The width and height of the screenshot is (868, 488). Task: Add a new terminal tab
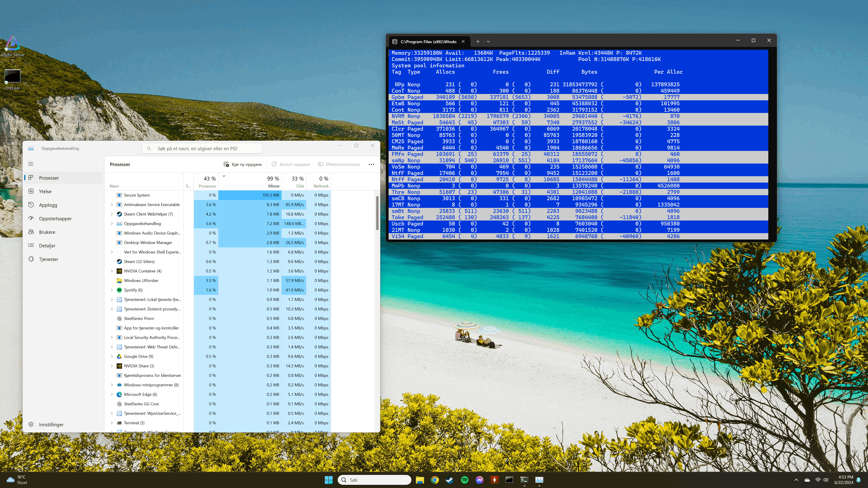[477, 41]
